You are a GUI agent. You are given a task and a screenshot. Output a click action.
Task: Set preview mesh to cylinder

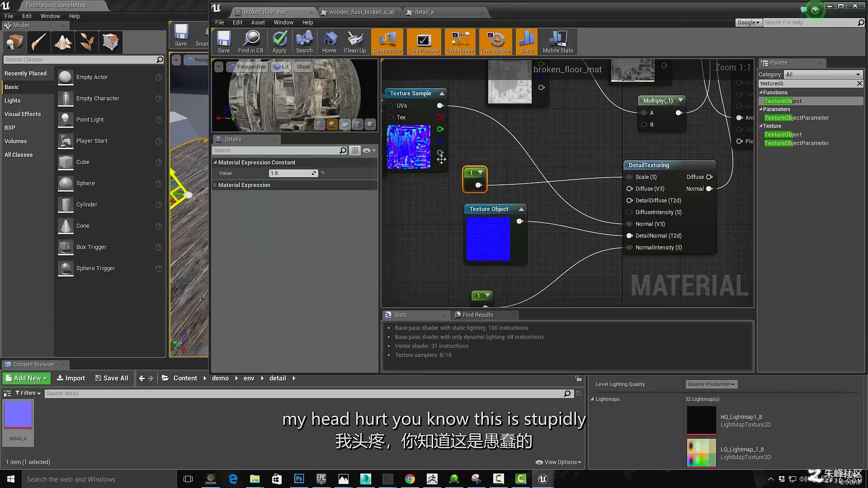pos(320,124)
